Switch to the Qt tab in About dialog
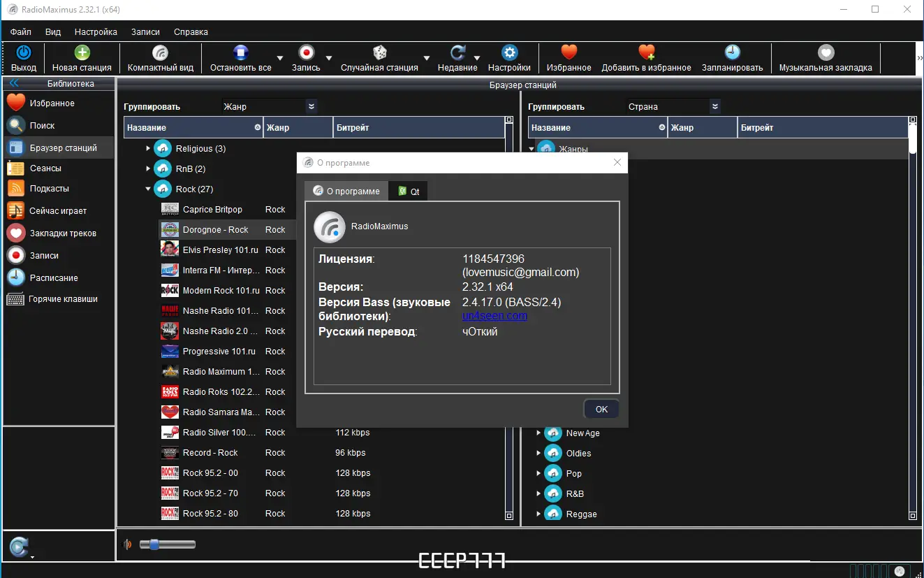Image resolution: width=924 pixels, height=578 pixels. (x=408, y=190)
